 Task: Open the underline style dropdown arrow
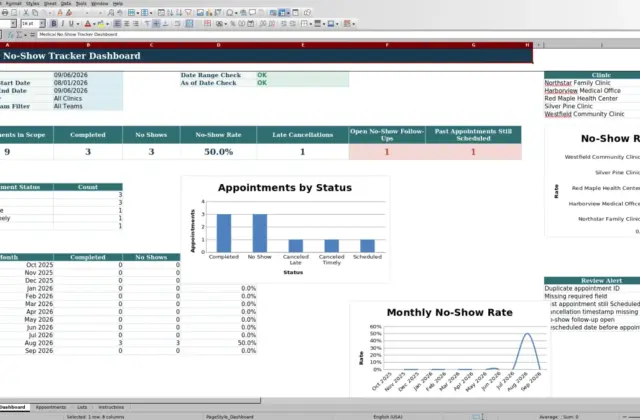coord(78,24)
